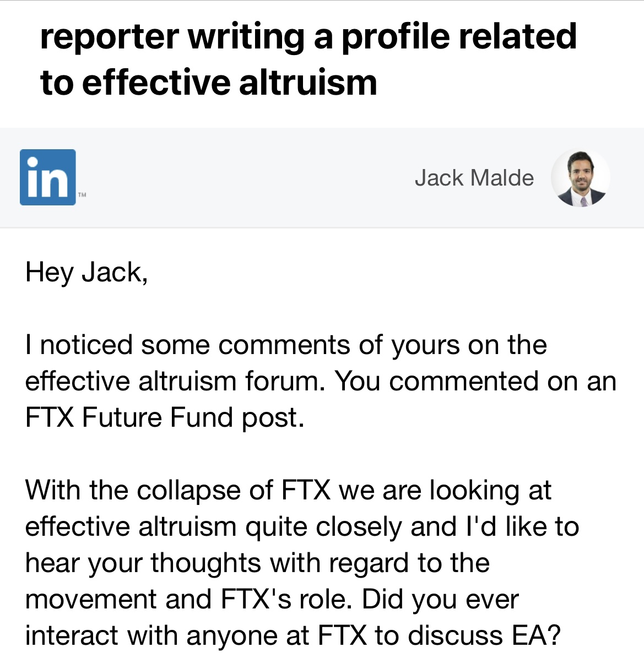Click the 'movement and FTX's role' line
The height and width of the screenshot is (669, 644).
coord(188,599)
